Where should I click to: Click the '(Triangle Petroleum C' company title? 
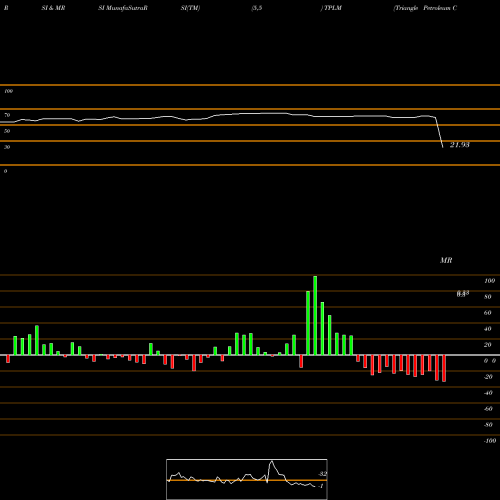(x=425, y=8)
